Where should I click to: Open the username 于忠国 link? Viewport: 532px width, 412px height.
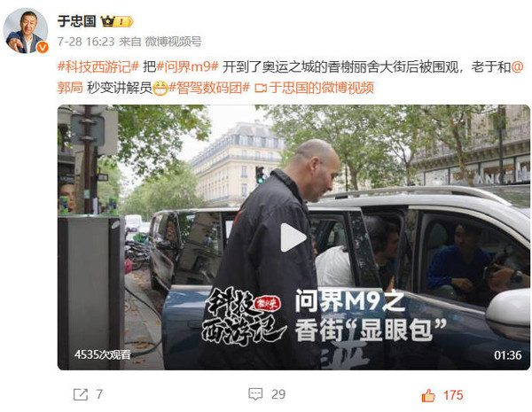(x=76, y=21)
